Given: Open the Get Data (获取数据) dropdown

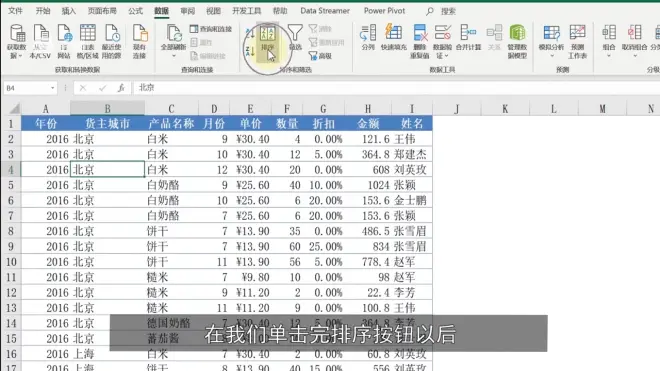Looking at the screenshot, I should point(17,41).
